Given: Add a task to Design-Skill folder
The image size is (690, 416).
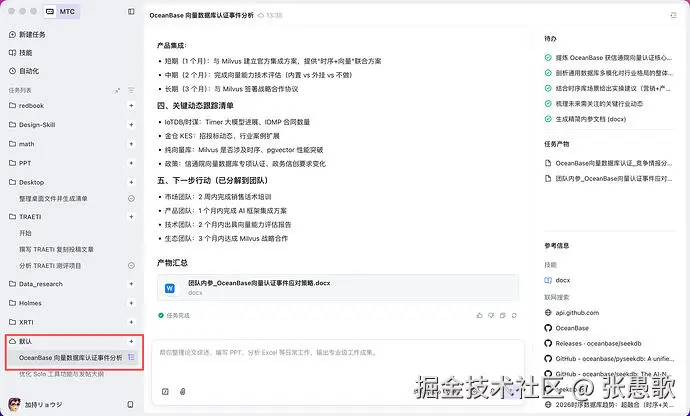Looking at the screenshot, I should 131,125.
